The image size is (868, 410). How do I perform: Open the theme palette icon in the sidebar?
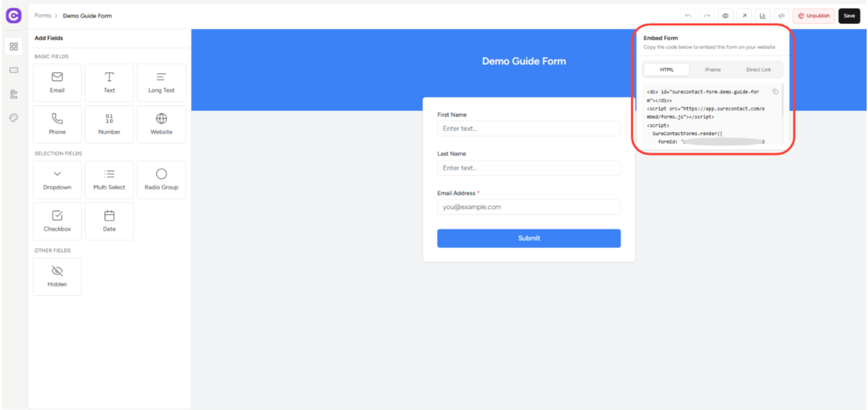[x=14, y=118]
